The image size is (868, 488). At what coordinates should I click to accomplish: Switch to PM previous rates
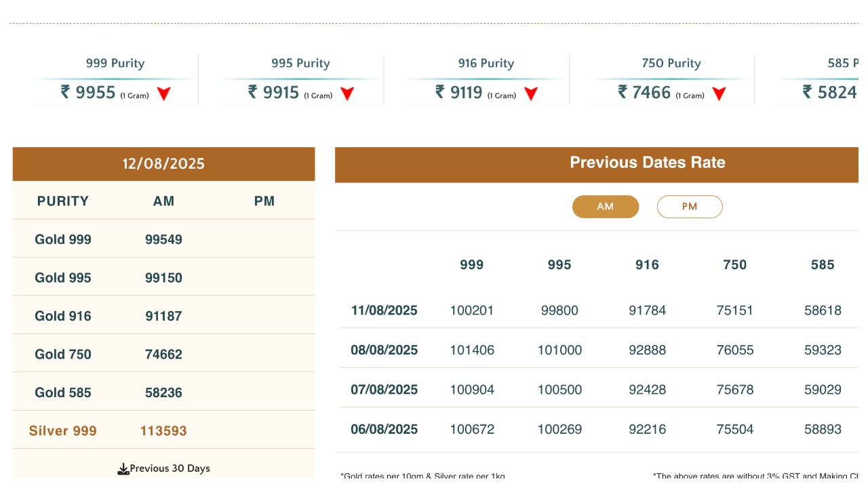[690, 207]
